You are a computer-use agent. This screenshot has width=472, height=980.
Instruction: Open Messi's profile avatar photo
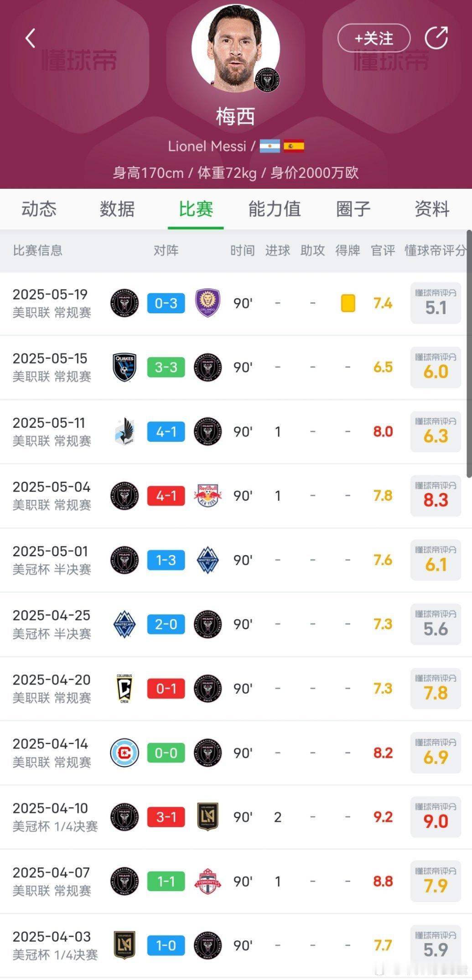click(x=235, y=47)
